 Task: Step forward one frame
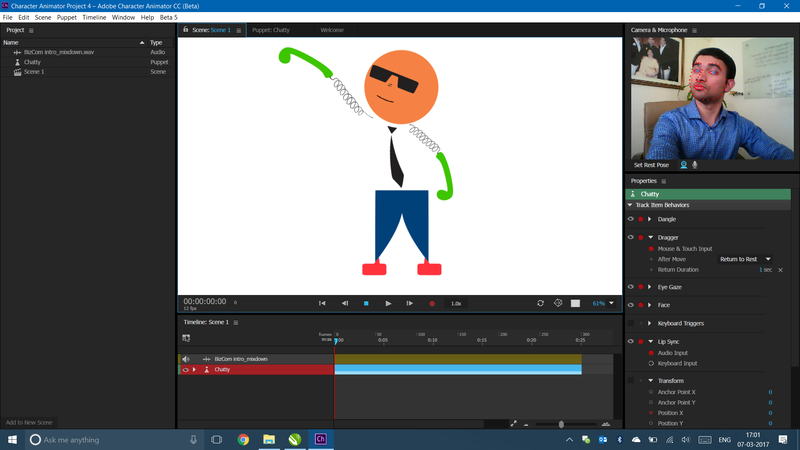[410, 303]
